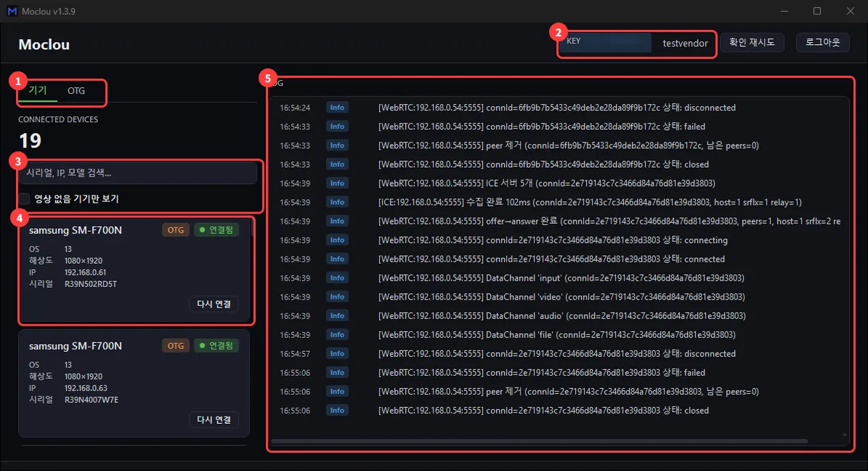Click the 확인 재시도 button
The image size is (868, 471).
tap(752, 43)
